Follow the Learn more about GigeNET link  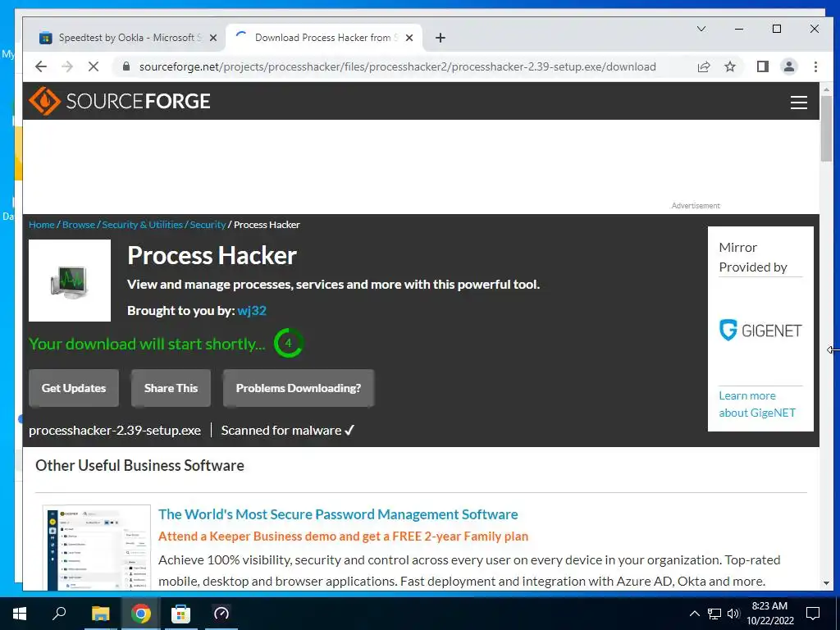[757, 404]
